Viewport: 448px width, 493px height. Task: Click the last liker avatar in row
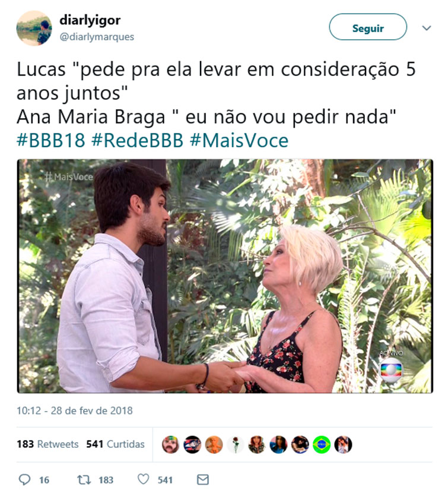343,444
